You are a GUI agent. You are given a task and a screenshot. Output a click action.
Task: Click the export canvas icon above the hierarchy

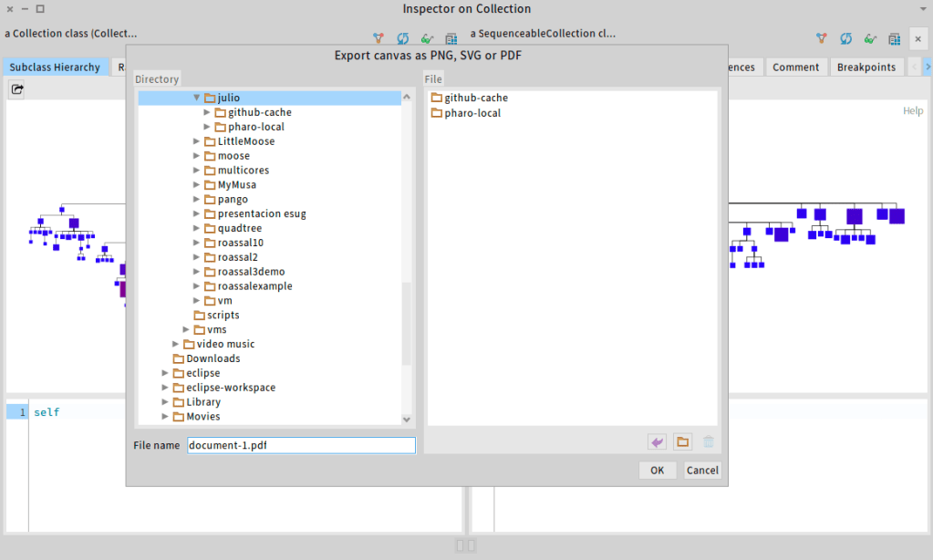pos(17,89)
